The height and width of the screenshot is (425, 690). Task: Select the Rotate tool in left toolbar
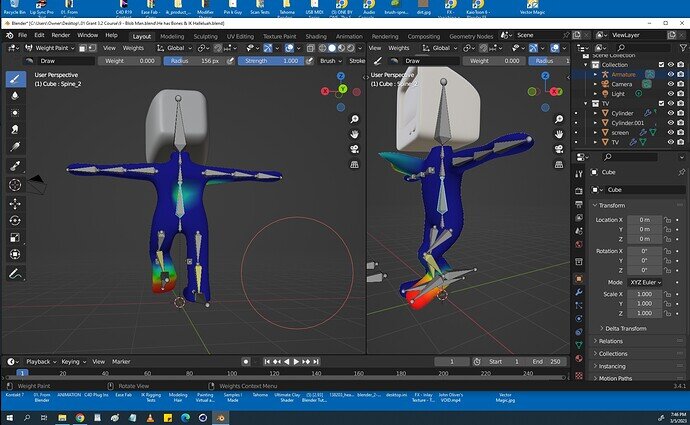pos(15,220)
